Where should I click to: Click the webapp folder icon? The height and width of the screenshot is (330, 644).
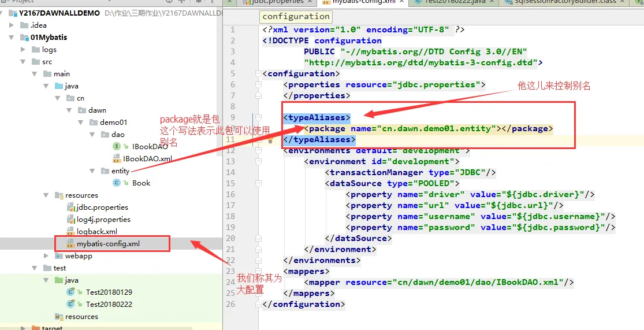(x=59, y=256)
